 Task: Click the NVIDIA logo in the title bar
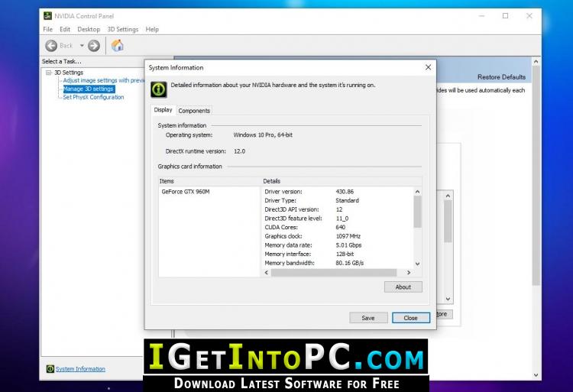coord(47,15)
